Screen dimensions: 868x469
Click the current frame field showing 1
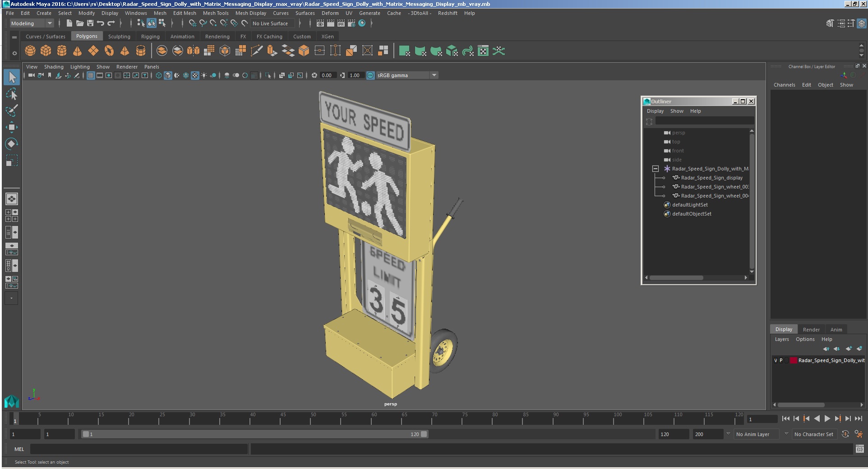(762, 419)
